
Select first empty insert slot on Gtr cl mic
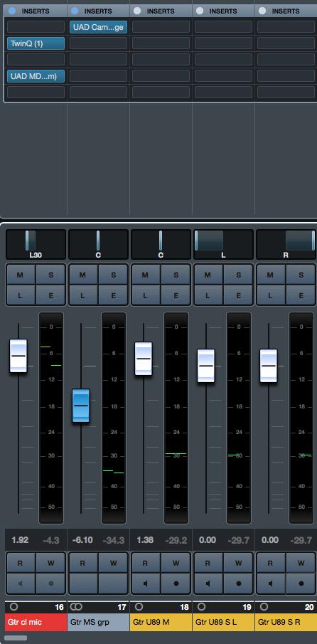tap(36, 27)
